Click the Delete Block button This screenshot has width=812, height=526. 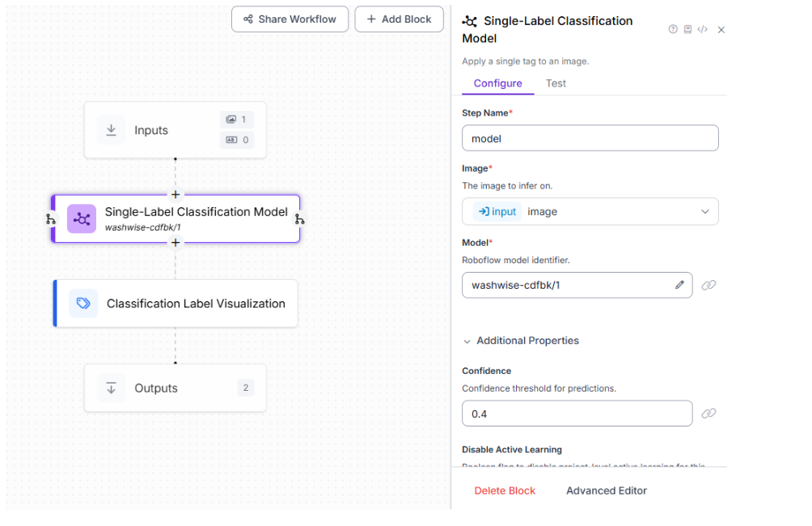point(505,490)
